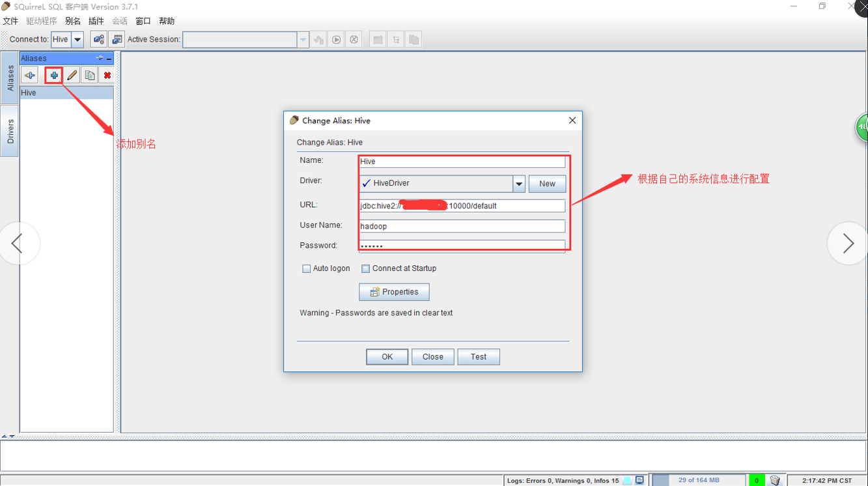The width and height of the screenshot is (868, 486).
Task: Close the Change Alias dialog with X
Action: click(572, 121)
